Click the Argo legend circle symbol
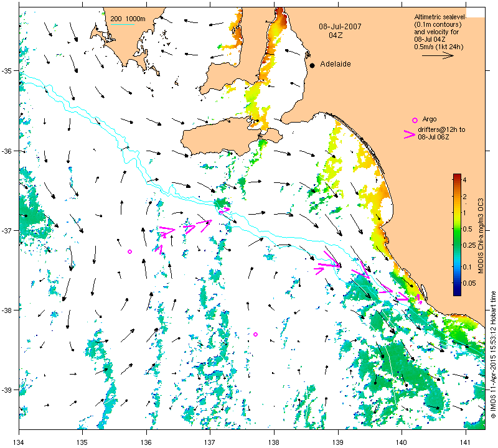Screen dimensions: 498x448 point(415,120)
